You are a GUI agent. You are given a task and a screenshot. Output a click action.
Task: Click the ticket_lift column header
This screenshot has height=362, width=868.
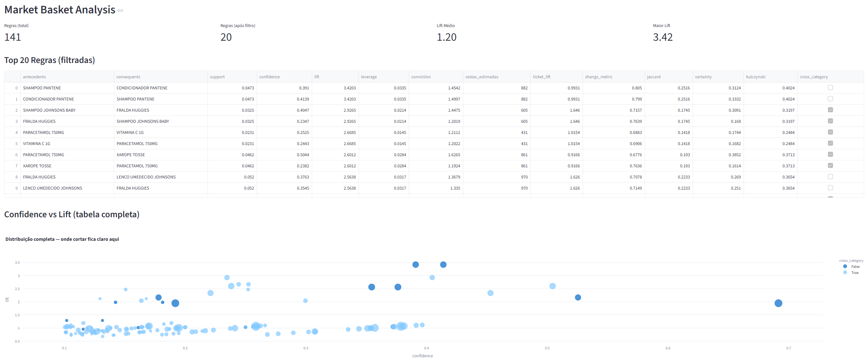click(x=556, y=77)
